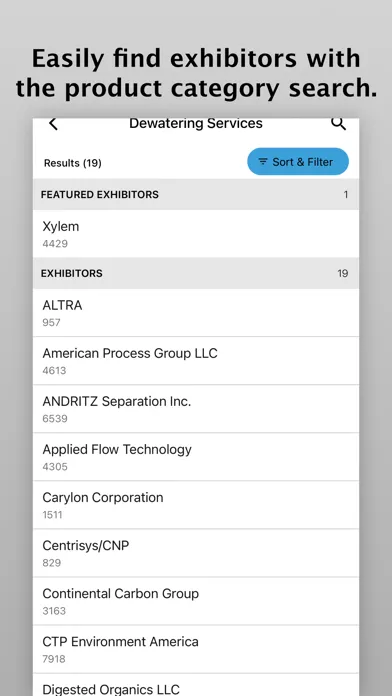
Task: Open the Sort & Filter button
Action: (x=298, y=162)
